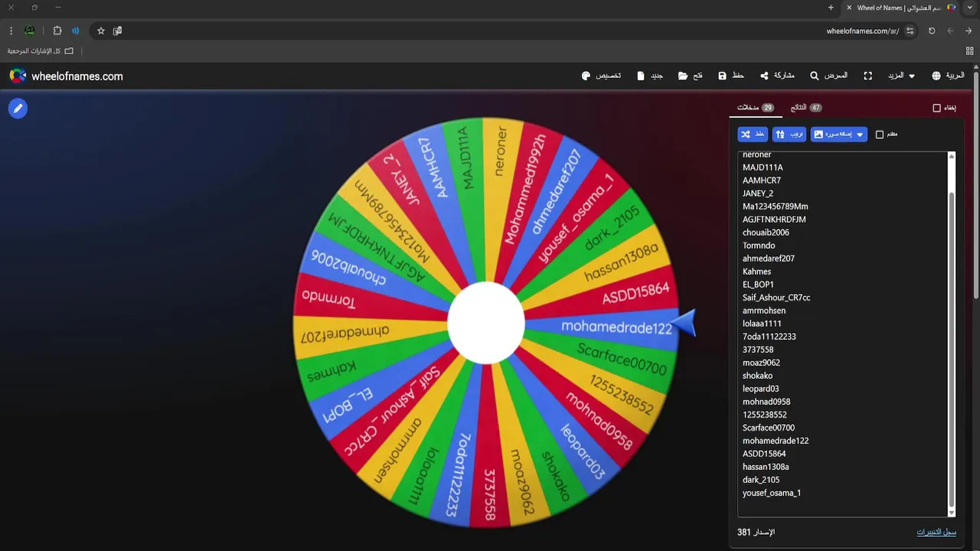Toggle the Hide checkbox
Image resolution: width=980 pixels, height=551 pixels.
click(936, 108)
